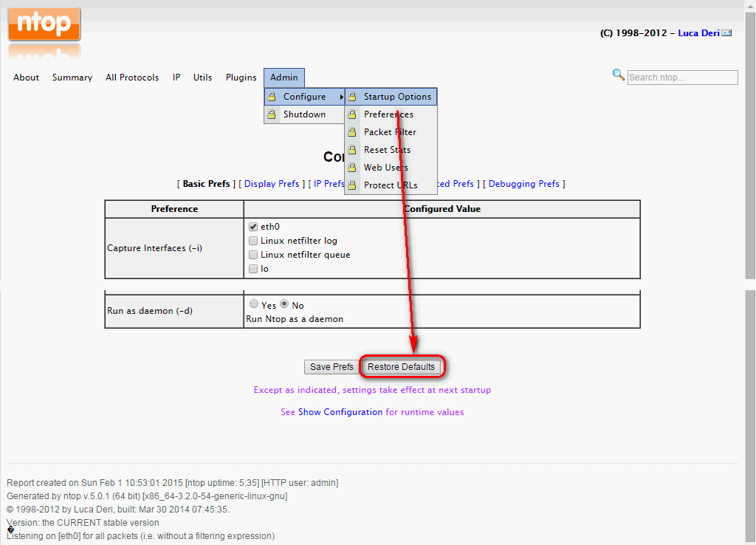The height and width of the screenshot is (545, 756).
Task: Click the lock icon next to Preferences
Action: (352, 114)
